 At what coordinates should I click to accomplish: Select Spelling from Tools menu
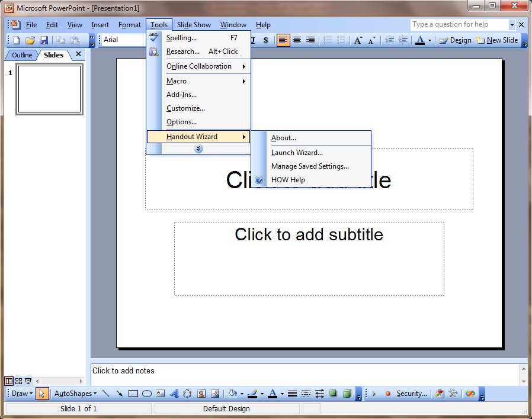(199, 38)
